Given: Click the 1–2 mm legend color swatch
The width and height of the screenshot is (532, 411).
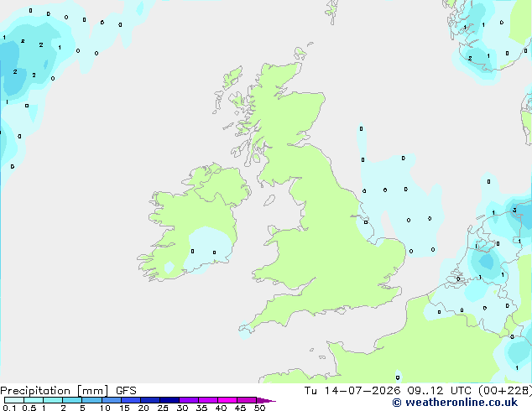Looking at the screenshot, I should 53,400.
